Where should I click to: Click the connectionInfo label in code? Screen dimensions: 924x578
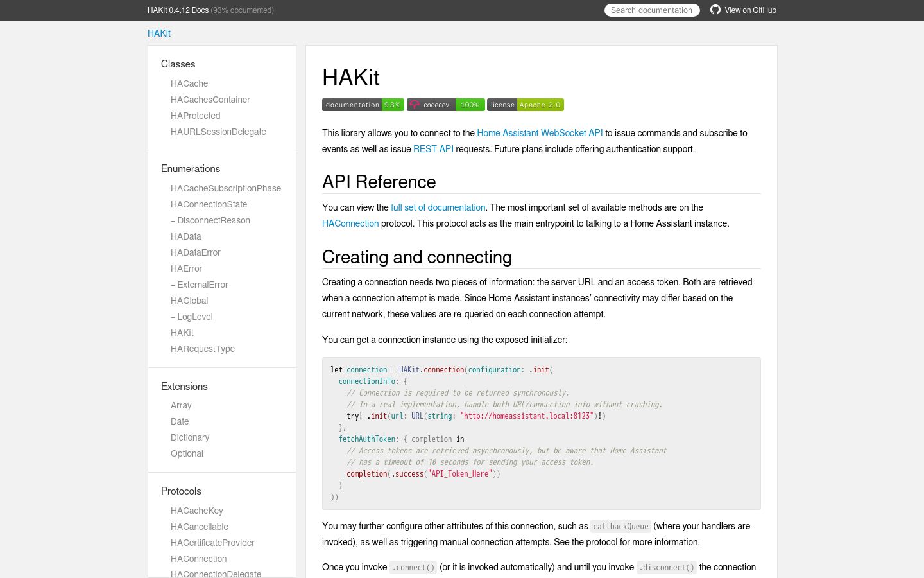pyautogui.click(x=367, y=381)
